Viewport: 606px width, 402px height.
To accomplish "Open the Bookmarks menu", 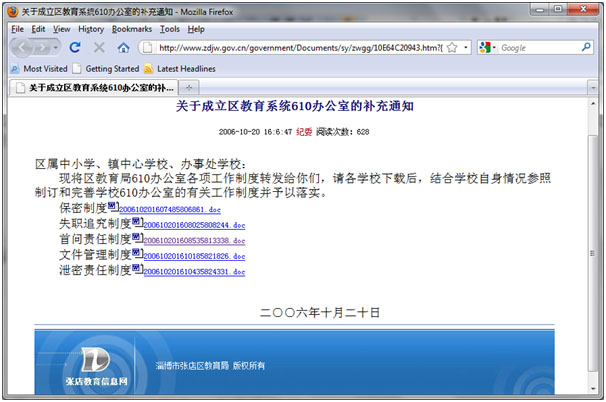I will point(131,29).
